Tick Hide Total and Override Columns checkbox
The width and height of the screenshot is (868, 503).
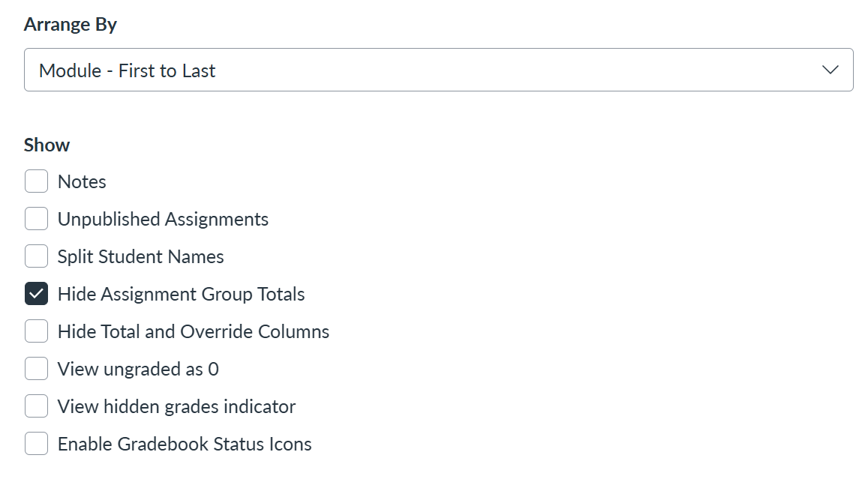pos(36,331)
